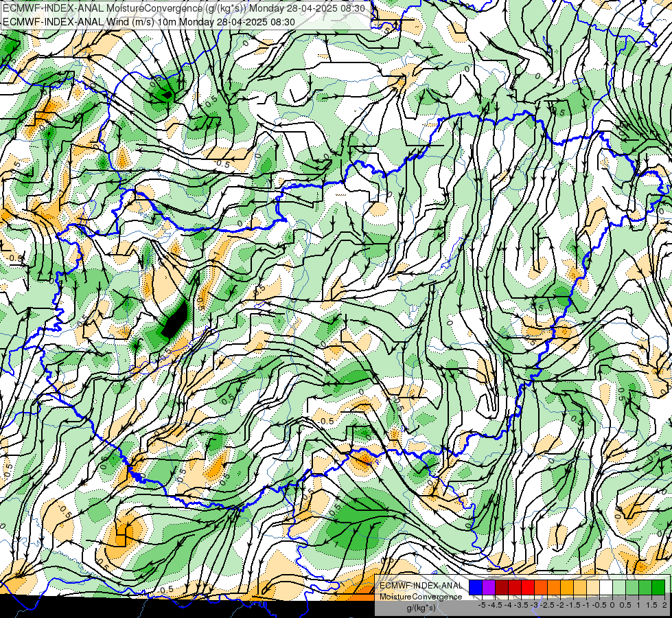Image resolution: width=672 pixels, height=618 pixels.
Task: Click the legend tick value -3.5
Action: (x=521, y=605)
